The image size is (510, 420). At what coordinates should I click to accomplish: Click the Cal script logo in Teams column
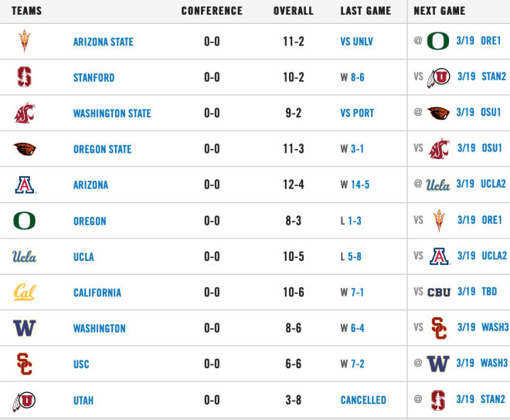coord(25,292)
